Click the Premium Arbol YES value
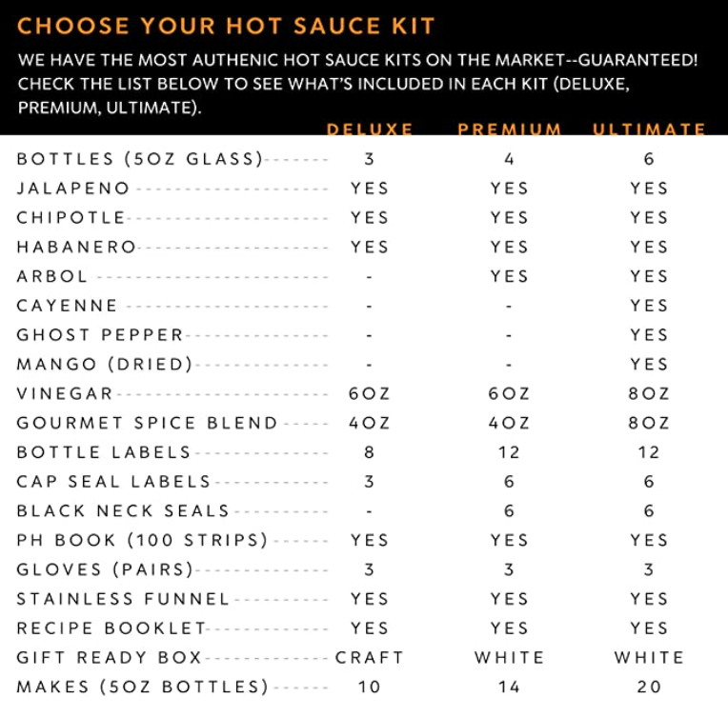This screenshot has width=728, height=718. [x=509, y=276]
